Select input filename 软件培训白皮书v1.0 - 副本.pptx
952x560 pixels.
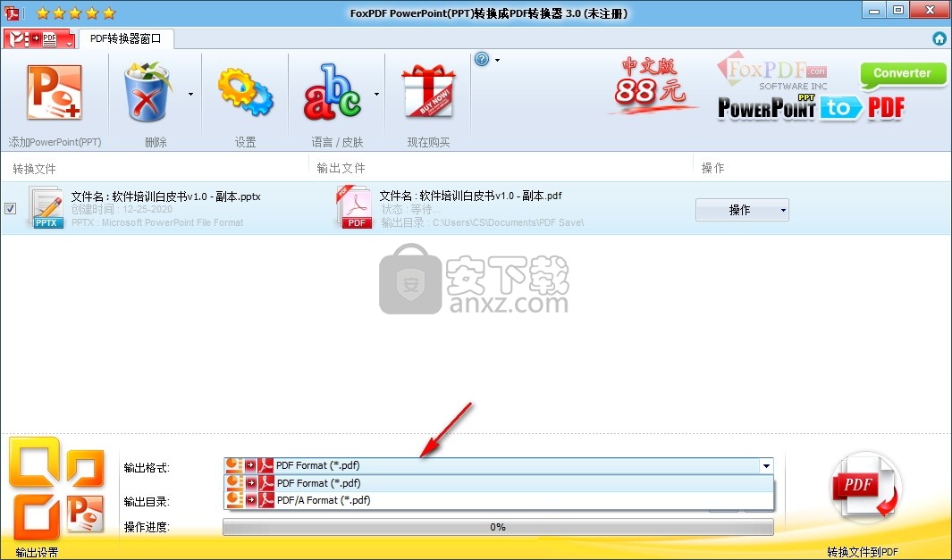(165, 196)
